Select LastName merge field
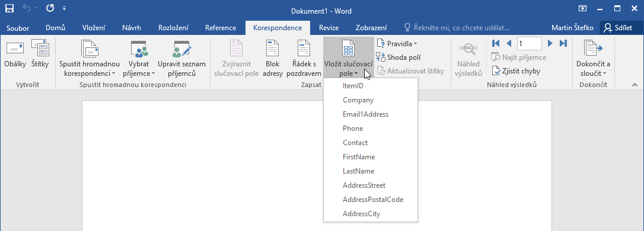The height and width of the screenshot is (231, 644). click(371, 171)
